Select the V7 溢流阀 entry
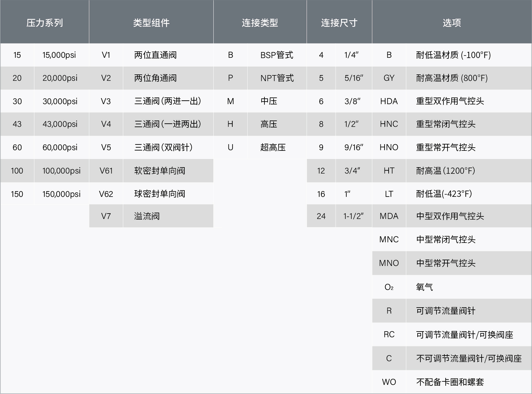532x394 pixels. coord(151,216)
